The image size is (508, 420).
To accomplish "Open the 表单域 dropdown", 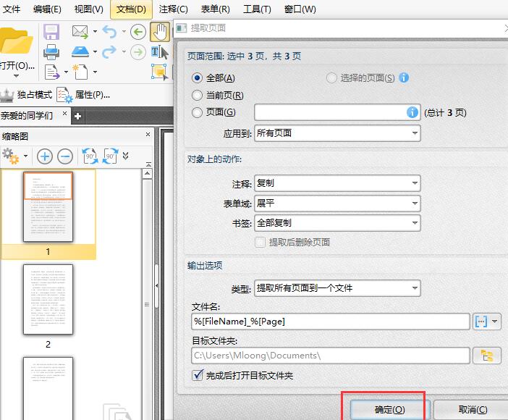I will click(337, 203).
